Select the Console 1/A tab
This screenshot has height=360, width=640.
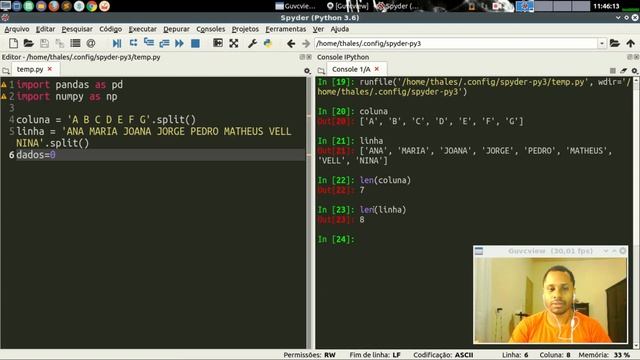[351, 69]
